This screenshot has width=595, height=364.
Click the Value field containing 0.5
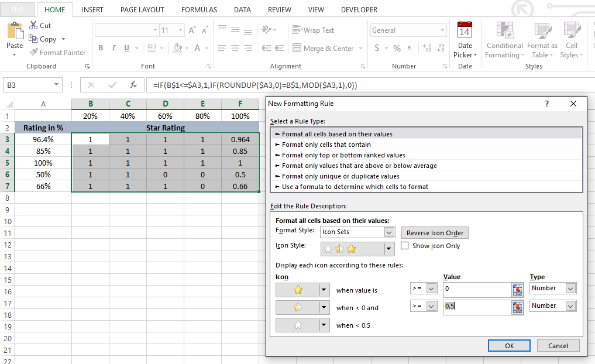tap(477, 307)
